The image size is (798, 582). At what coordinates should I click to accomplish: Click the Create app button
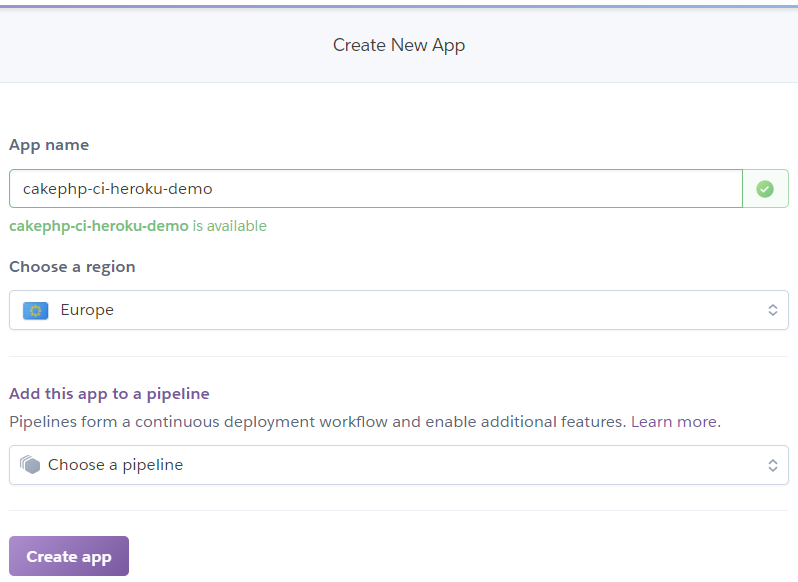pos(69,556)
